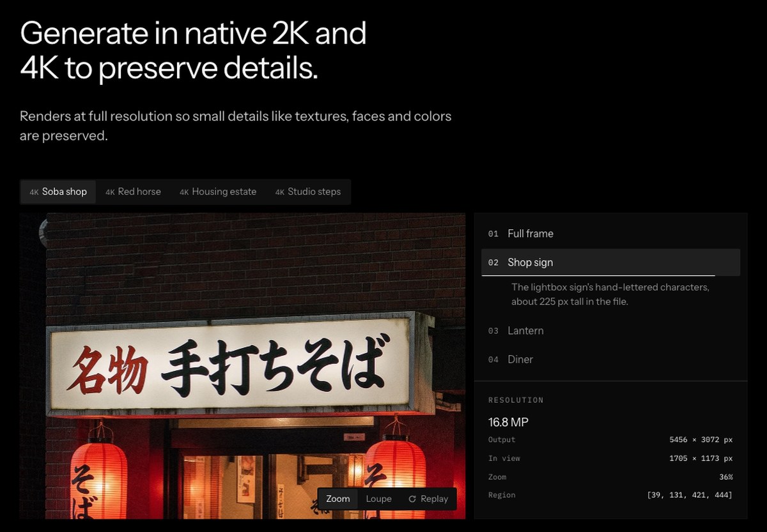Switch to the Studio steps tab
767x532 pixels.
pos(308,192)
